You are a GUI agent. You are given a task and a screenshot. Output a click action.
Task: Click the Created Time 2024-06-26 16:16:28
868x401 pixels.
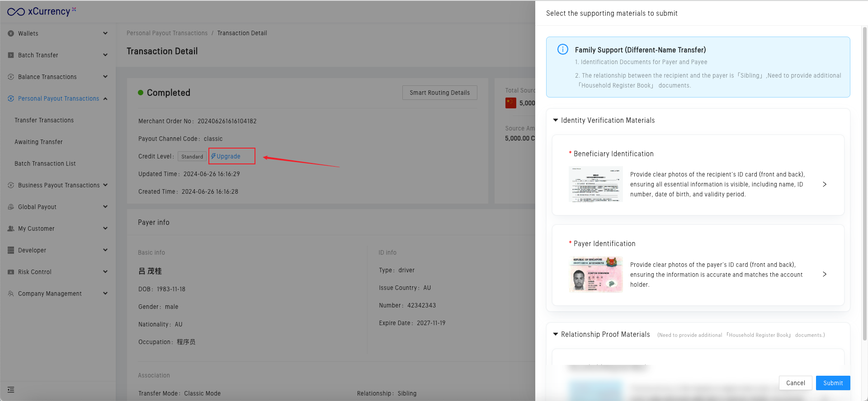coord(210,191)
